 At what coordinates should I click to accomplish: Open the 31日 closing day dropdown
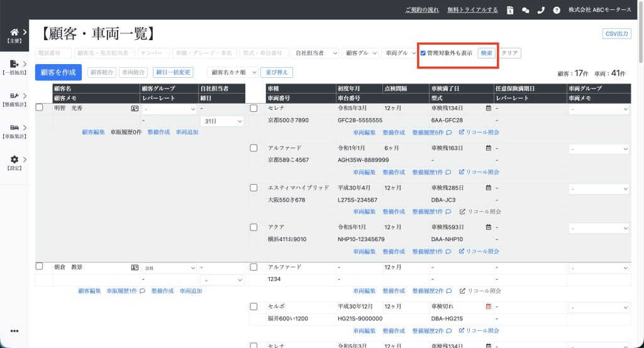pyautogui.click(x=221, y=121)
